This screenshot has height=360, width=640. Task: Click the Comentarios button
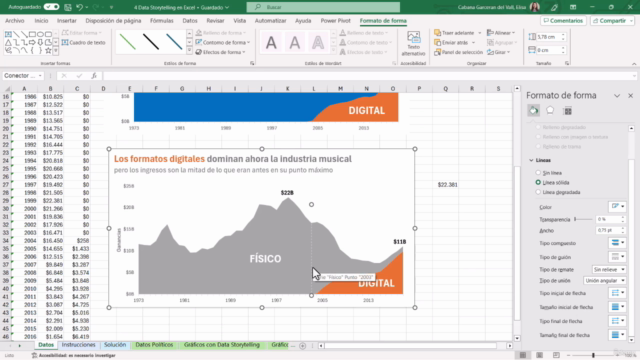pyautogui.click(x=563, y=20)
